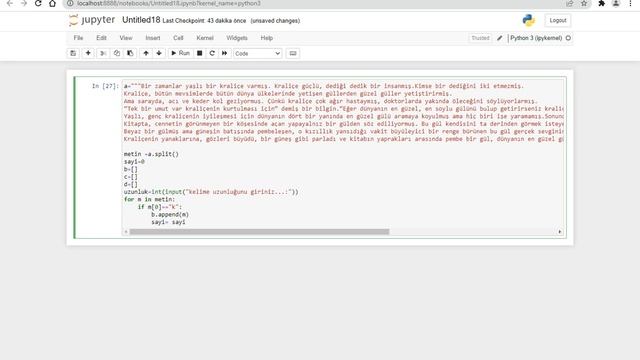Screen dimensions: 640x360
Task: Click the uzunluk input line of code
Action: tap(211, 192)
